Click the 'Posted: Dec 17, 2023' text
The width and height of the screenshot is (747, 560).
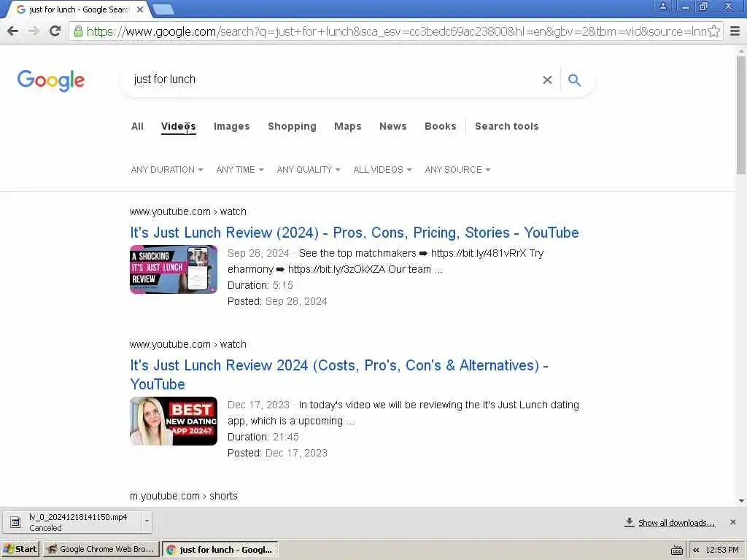pos(277,453)
